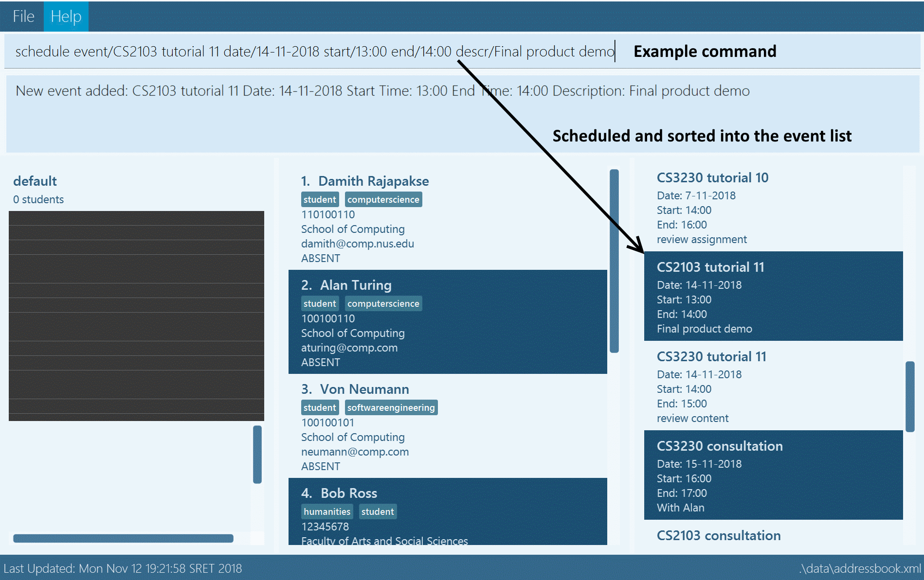Click 'Date: 7-11-2018' in CS3230 tutorial 10
The width and height of the screenshot is (924, 580).
coord(696,195)
